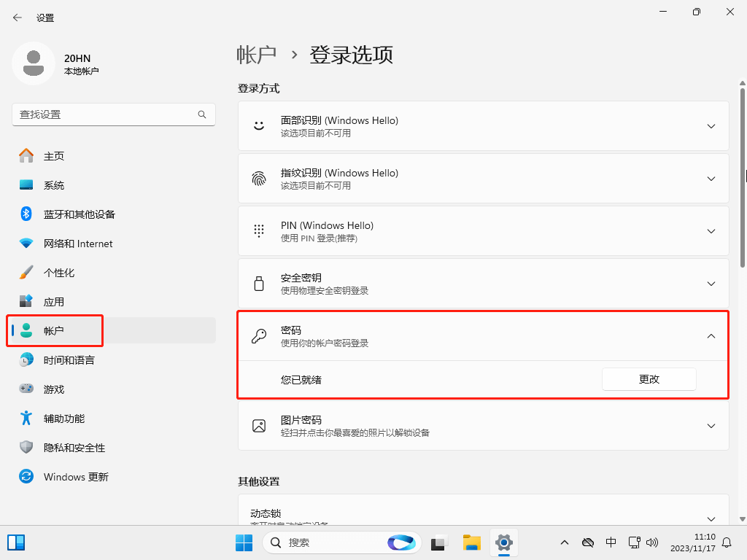This screenshot has width=747, height=560.
Task: Click the vertical scrollbar thumb on right
Action: point(742,178)
